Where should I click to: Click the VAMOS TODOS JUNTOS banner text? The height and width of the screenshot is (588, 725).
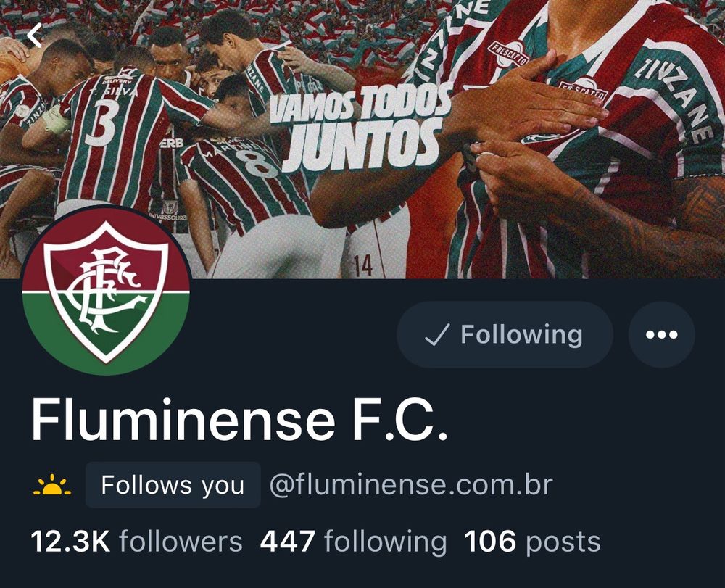coord(360,127)
